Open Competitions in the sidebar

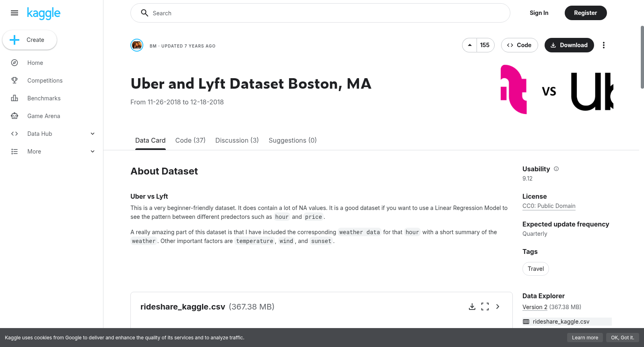[x=45, y=81]
